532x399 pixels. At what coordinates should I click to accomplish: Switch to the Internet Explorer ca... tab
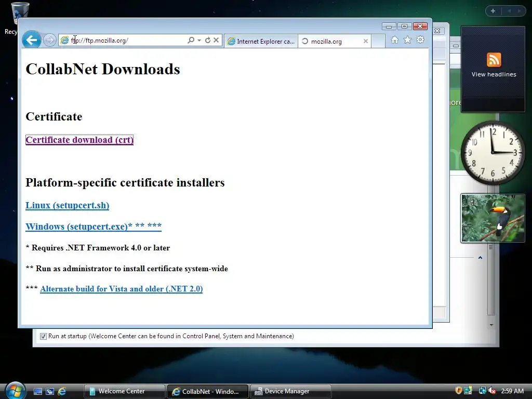click(261, 42)
